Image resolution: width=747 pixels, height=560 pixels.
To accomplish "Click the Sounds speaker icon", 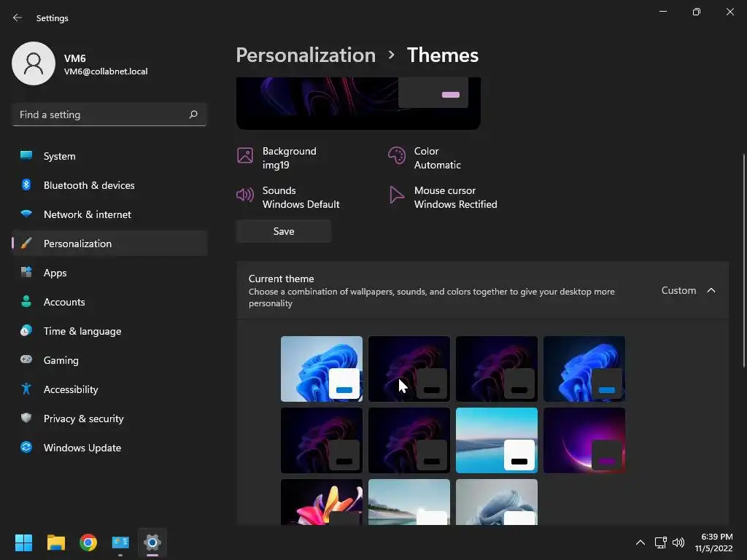I will pos(245,195).
